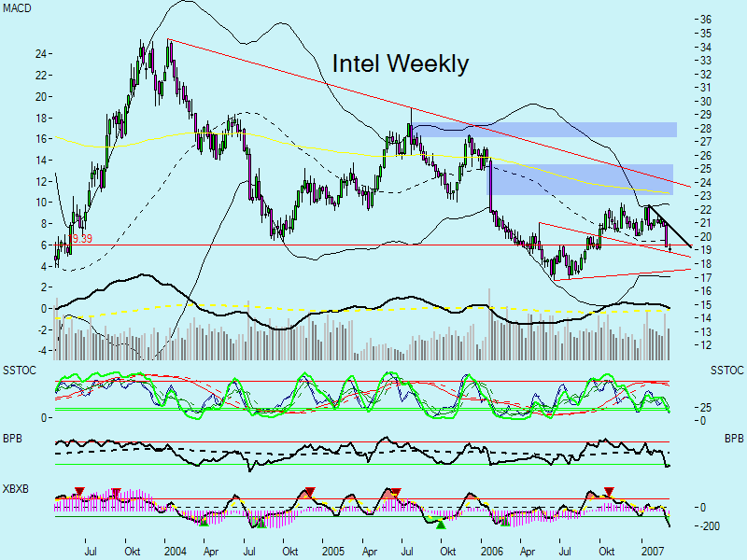Click the MACD axis value "-4"
The width and height of the screenshot is (747, 560).
41,351
